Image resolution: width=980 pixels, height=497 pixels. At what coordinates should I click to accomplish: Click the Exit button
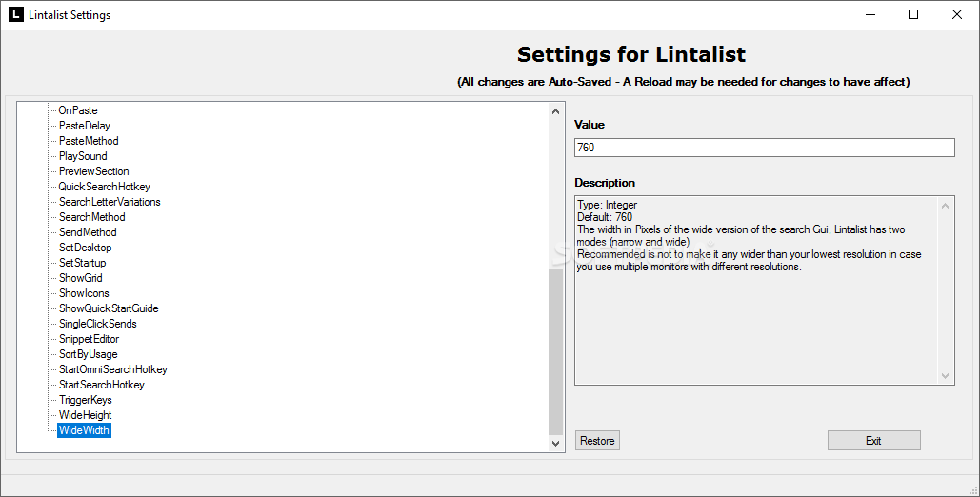click(x=873, y=441)
